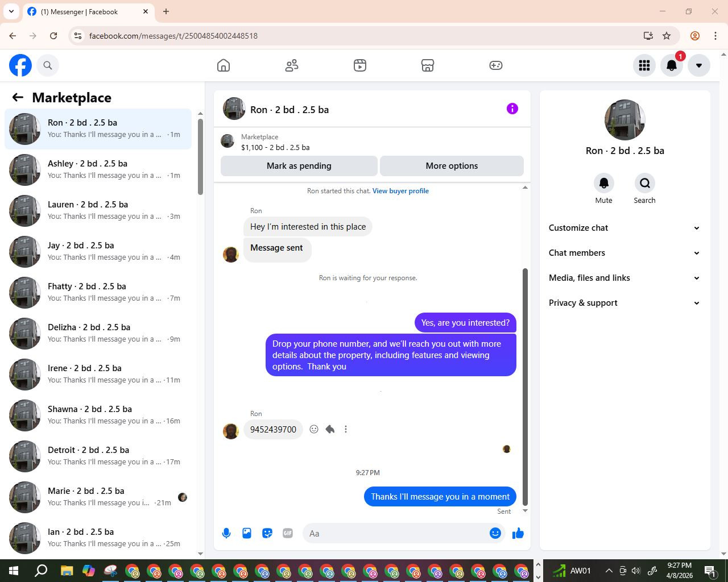
Task: Choose a sticker from the sticker icon
Action: coord(267,533)
